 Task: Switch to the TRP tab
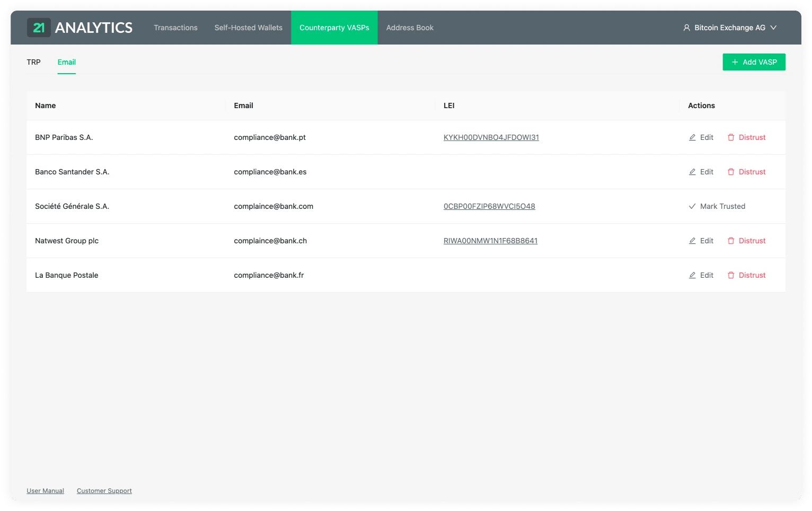(33, 62)
